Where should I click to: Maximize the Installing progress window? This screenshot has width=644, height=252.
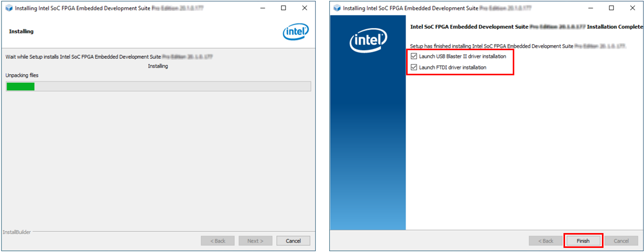(284, 8)
